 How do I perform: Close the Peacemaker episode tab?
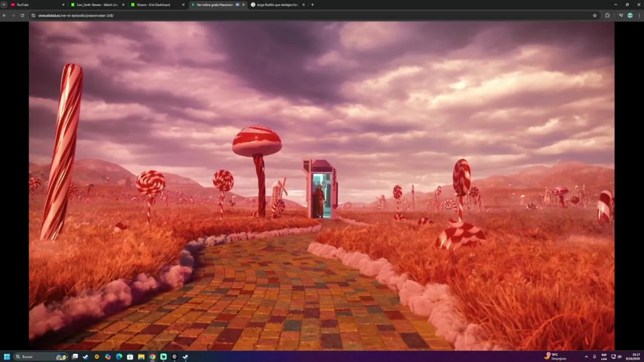[x=244, y=5]
